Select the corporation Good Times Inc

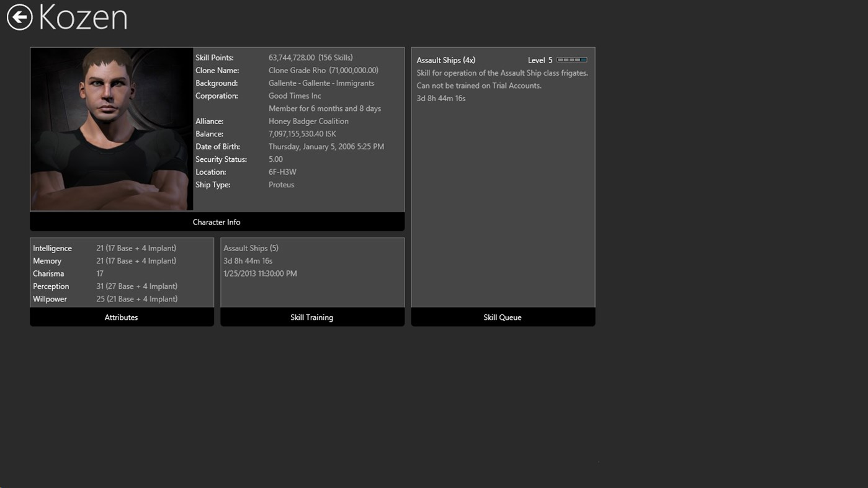coord(294,95)
